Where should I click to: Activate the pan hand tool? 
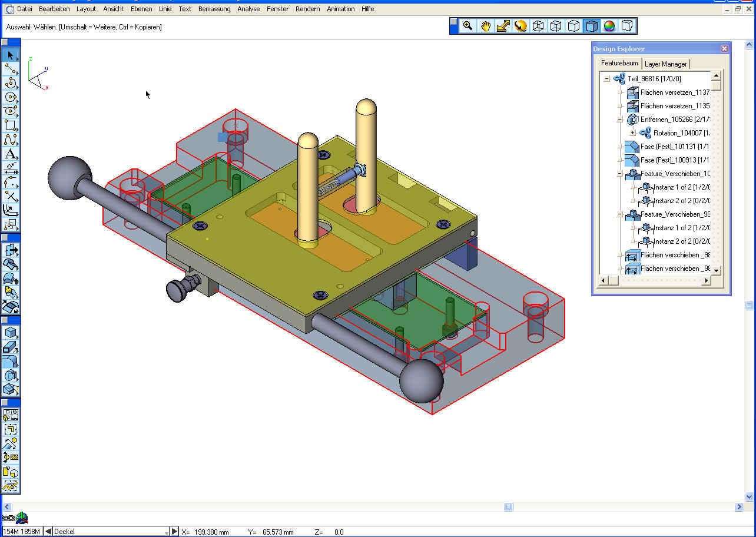(x=485, y=26)
